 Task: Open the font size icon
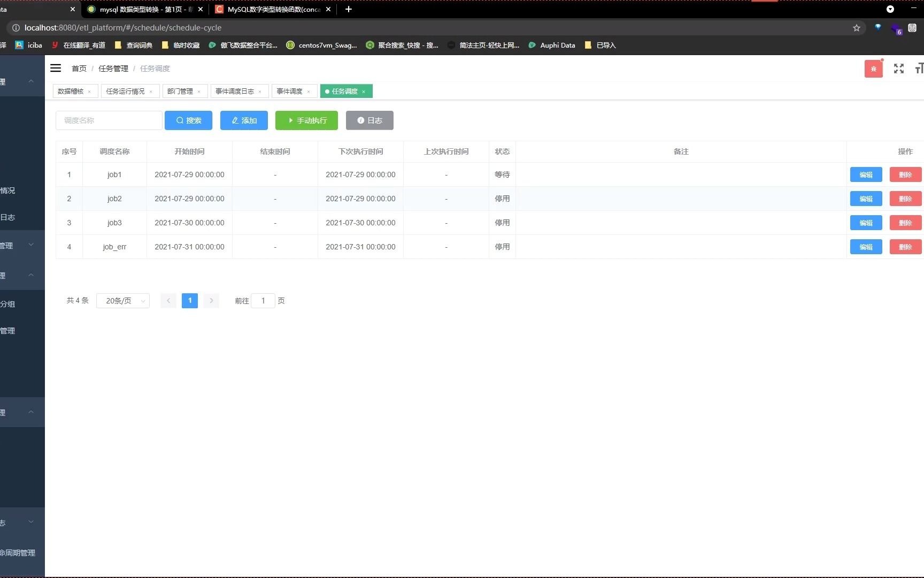click(x=919, y=69)
